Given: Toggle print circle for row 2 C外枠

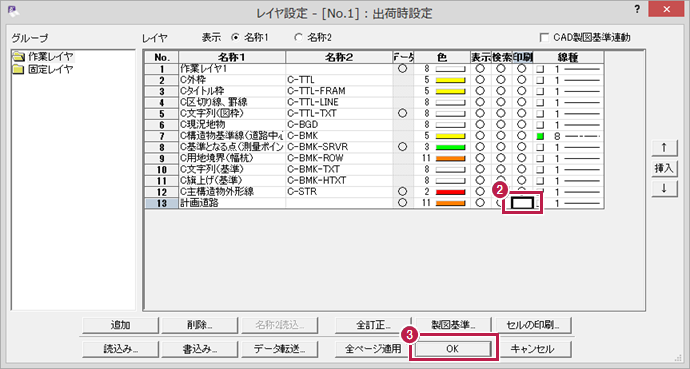Looking at the screenshot, I should [x=521, y=80].
